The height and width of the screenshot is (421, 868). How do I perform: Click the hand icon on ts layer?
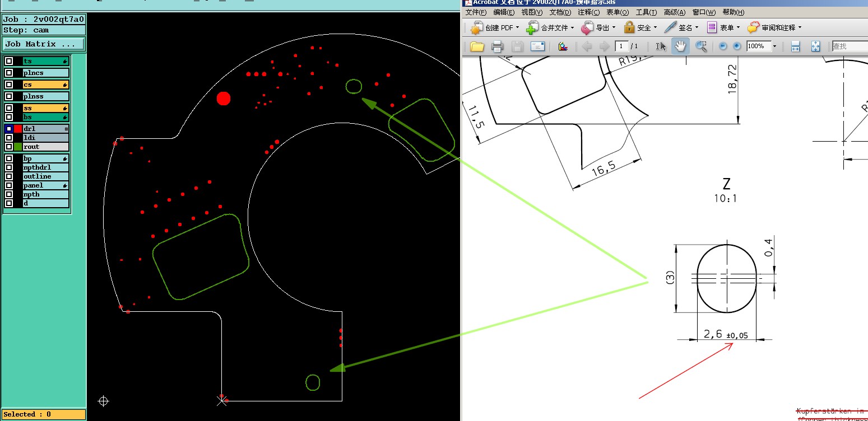[x=66, y=61]
